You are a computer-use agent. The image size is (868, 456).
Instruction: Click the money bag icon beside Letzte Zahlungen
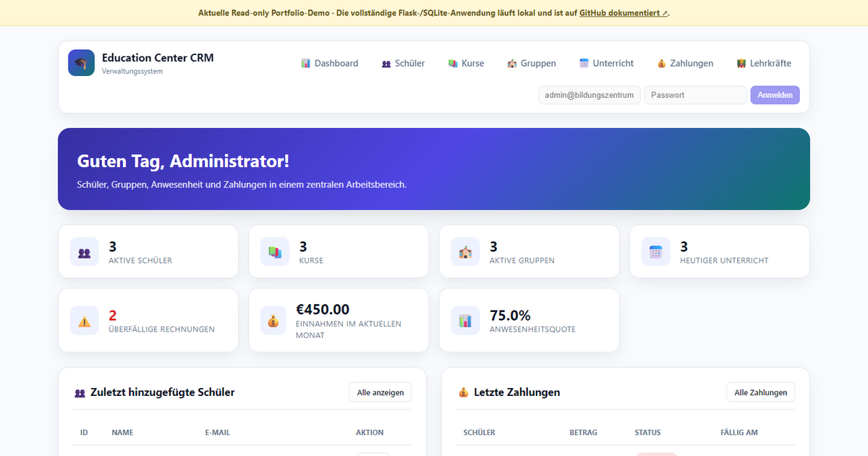[x=464, y=393]
